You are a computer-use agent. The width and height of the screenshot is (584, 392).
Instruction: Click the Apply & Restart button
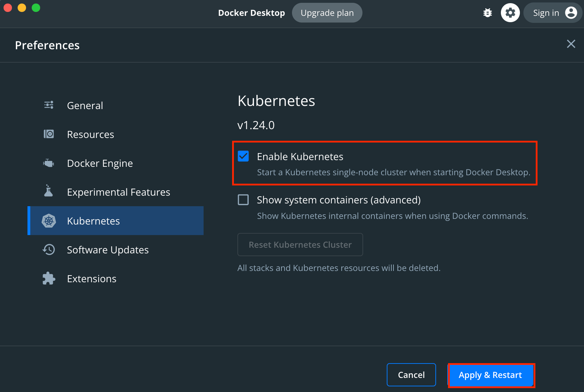pos(490,375)
